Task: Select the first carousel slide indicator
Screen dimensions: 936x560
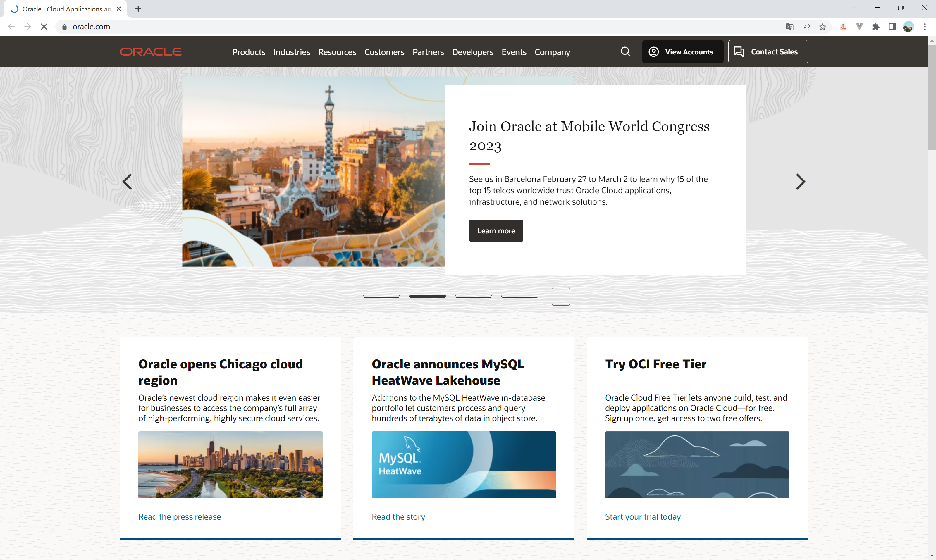Action: click(381, 296)
